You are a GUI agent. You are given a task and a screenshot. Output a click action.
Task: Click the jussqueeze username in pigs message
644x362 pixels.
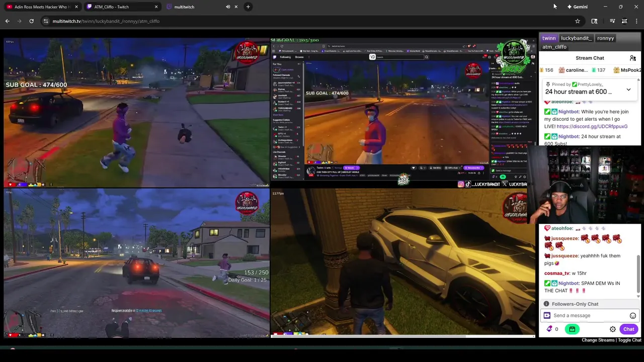click(565, 256)
